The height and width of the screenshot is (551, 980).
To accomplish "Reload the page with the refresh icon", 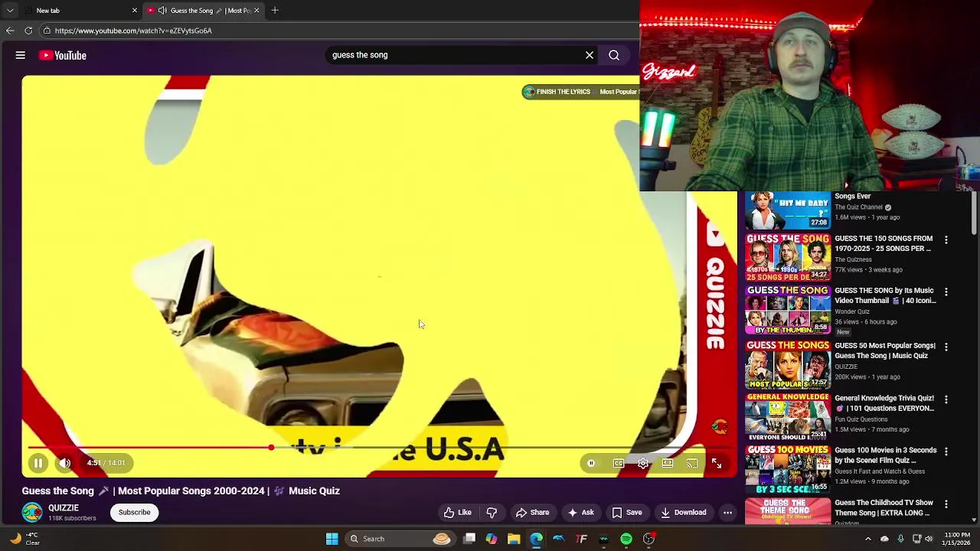I will coord(28,31).
